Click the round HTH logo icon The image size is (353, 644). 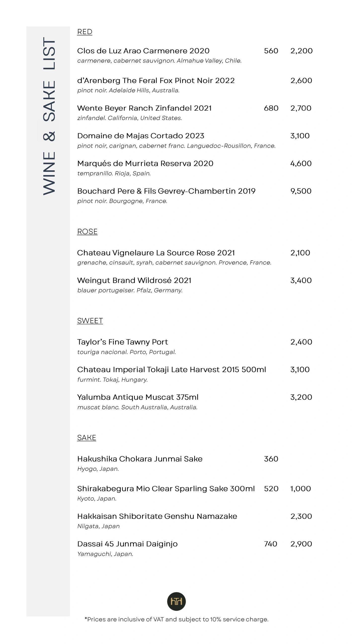(x=176, y=601)
